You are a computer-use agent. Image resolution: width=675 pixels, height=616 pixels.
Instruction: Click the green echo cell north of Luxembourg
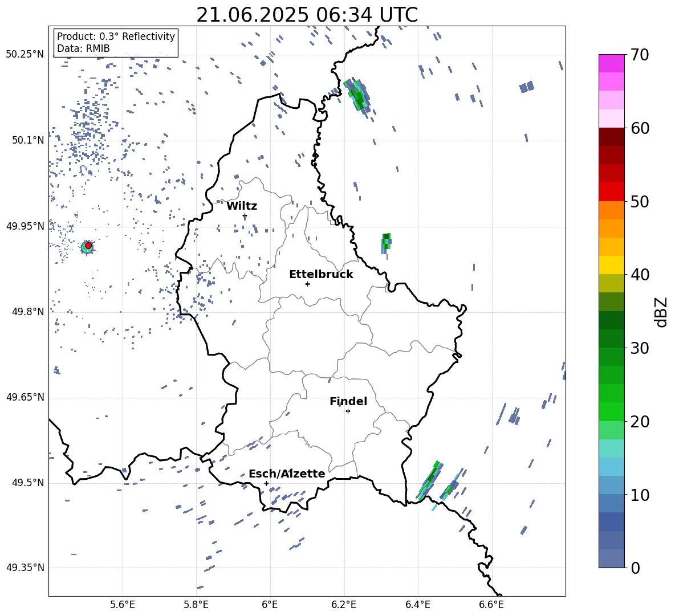[x=357, y=96]
